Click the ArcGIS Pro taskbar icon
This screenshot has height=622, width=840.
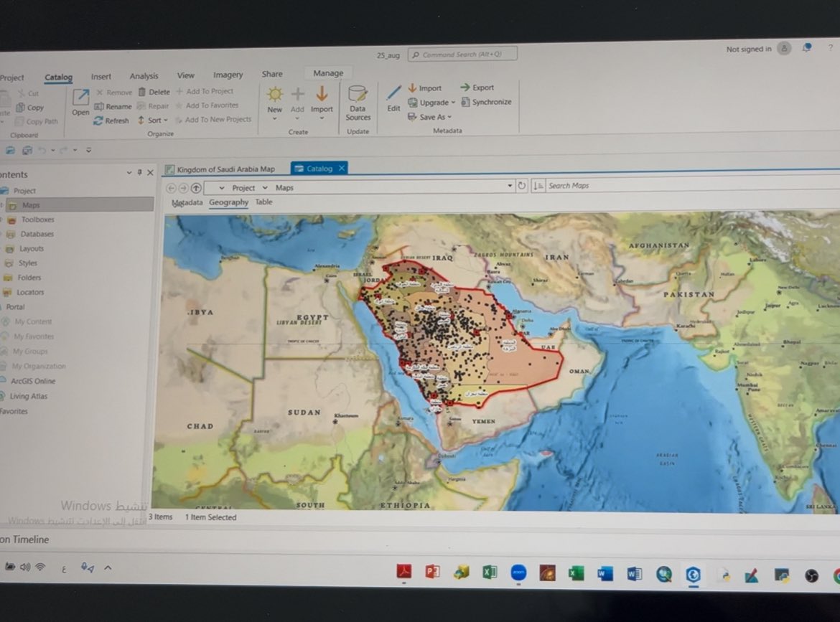[694, 575]
